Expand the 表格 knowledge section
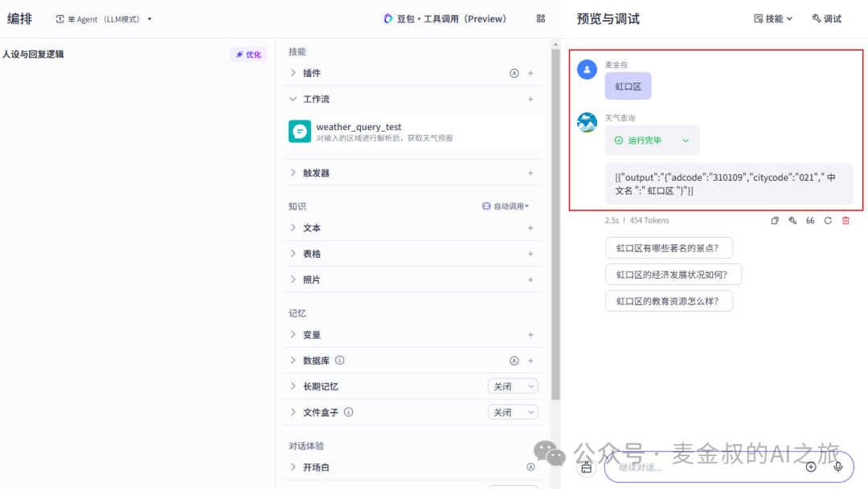Screen dimensions: 868x489 tap(293, 254)
